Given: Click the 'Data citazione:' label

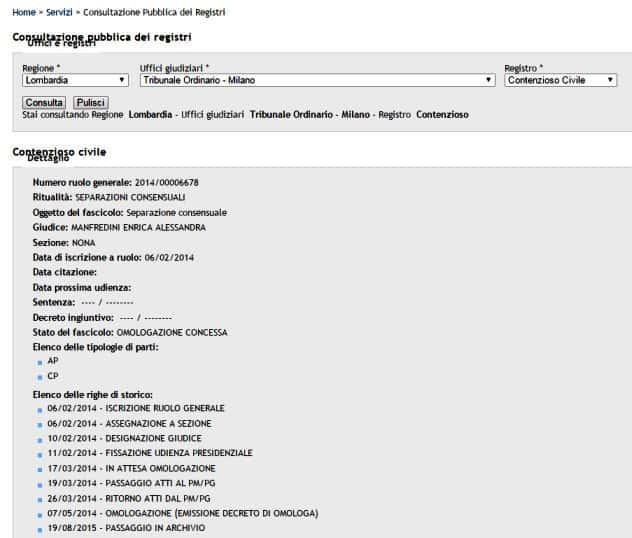Looking at the screenshot, I should pyautogui.click(x=64, y=272).
